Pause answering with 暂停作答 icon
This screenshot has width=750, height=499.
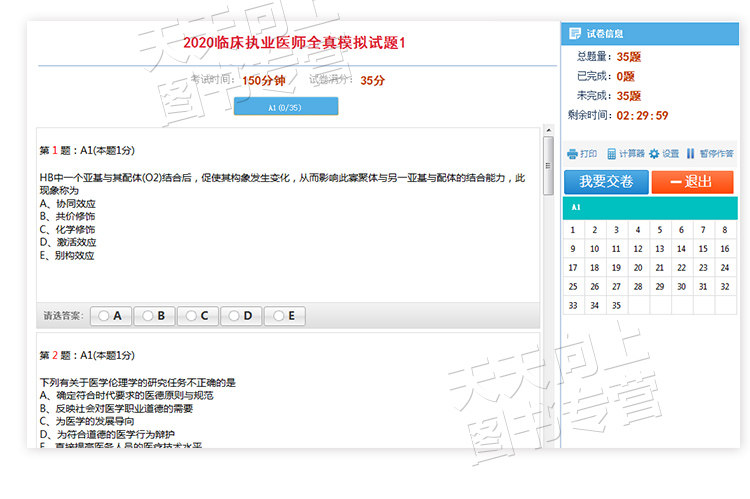pos(690,153)
